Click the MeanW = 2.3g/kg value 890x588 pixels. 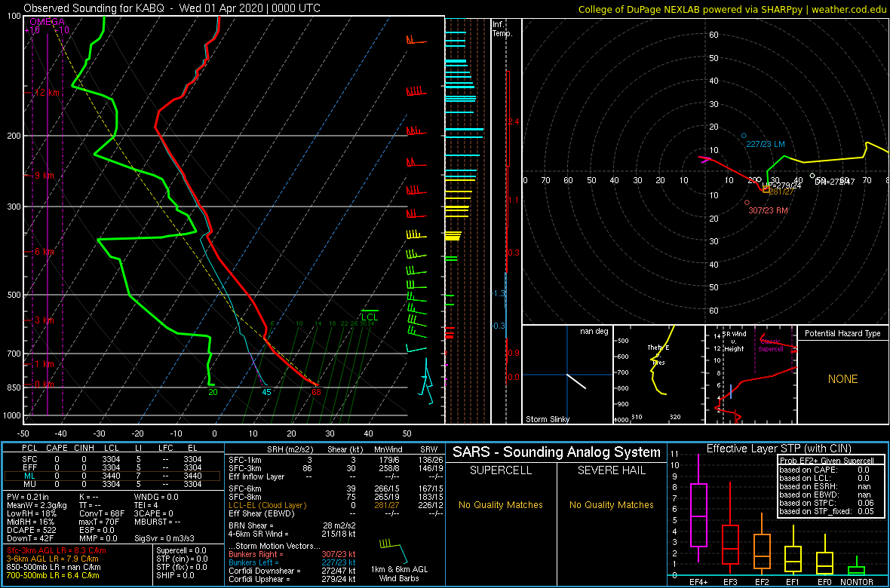tap(35, 506)
